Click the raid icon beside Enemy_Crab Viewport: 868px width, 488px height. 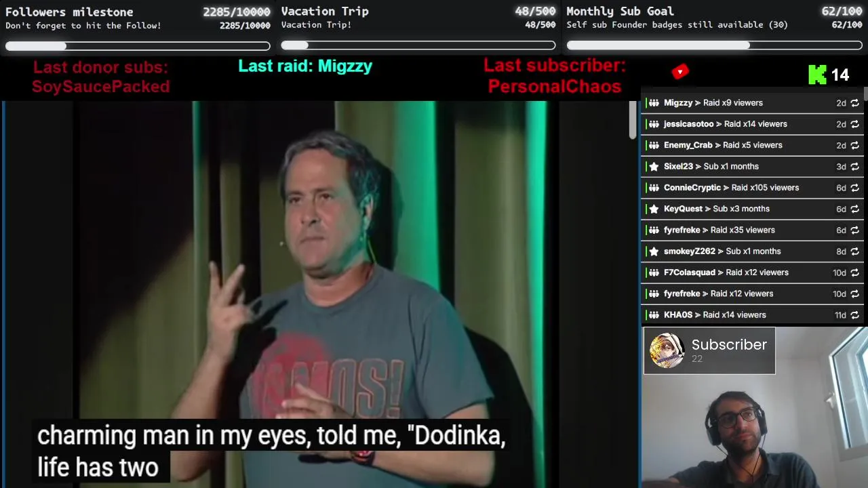click(654, 145)
